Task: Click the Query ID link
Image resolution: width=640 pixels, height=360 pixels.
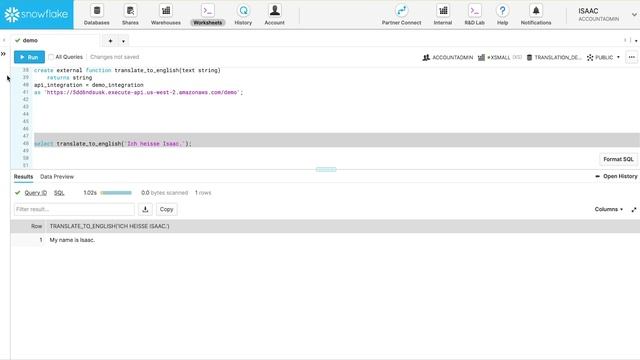Action: 36,193
